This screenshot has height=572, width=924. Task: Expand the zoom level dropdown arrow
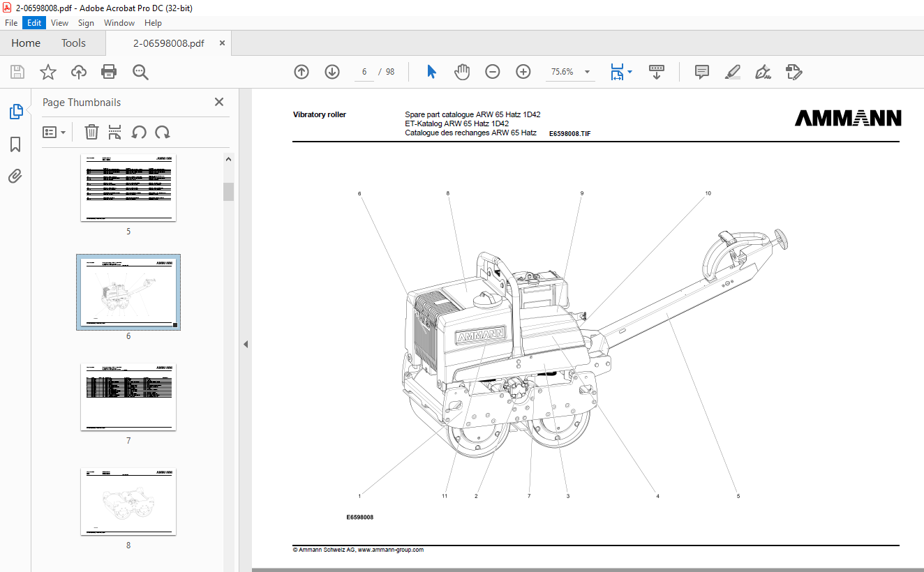(x=587, y=72)
